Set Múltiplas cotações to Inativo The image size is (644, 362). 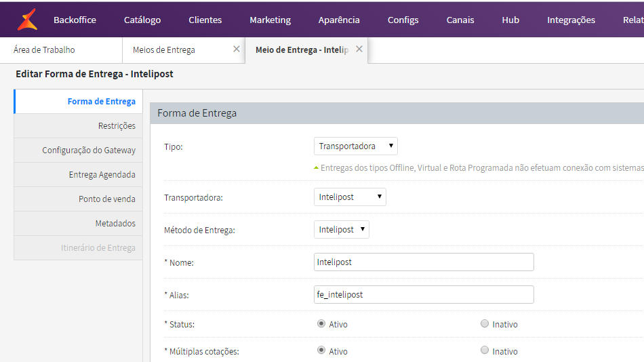[x=485, y=350]
